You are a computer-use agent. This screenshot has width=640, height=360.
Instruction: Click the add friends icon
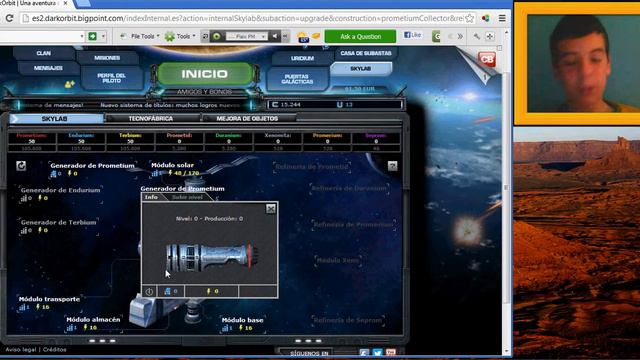tap(70, 84)
